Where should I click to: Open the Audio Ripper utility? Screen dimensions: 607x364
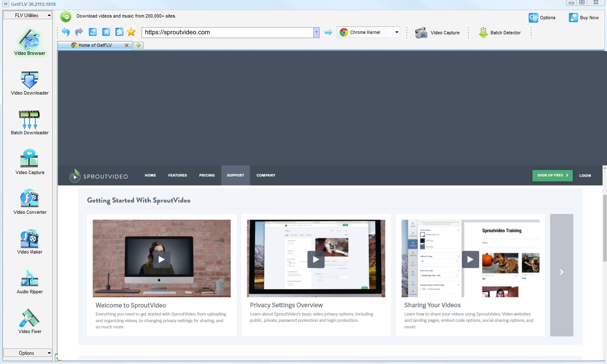pos(30,282)
